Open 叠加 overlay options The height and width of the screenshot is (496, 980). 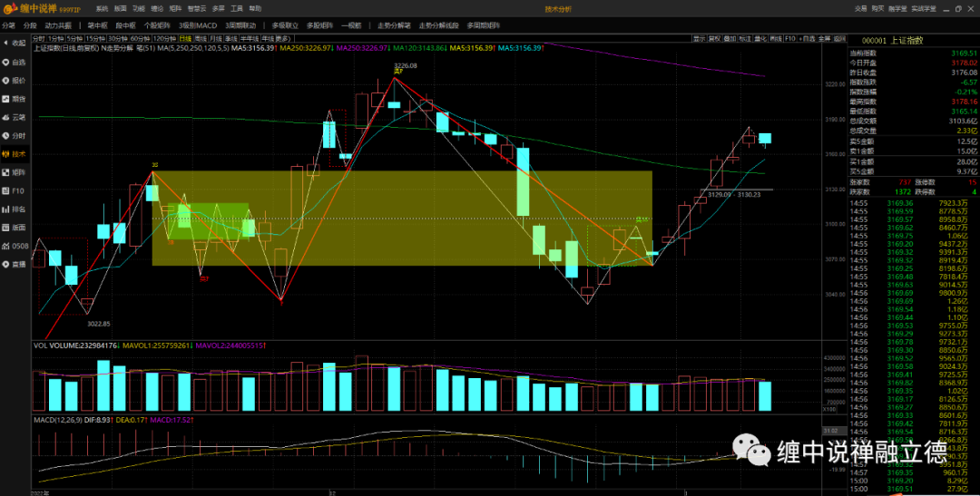pos(730,39)
